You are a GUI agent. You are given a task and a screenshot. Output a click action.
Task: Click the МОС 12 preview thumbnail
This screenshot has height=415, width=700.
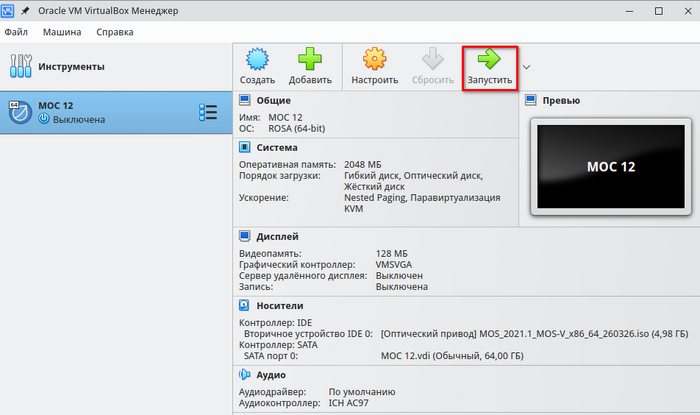click(x=610, y=167)
